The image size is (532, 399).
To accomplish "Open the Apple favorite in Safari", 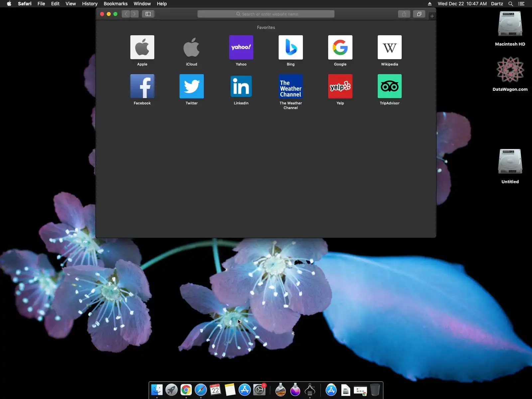I will (x=142, y=47).
